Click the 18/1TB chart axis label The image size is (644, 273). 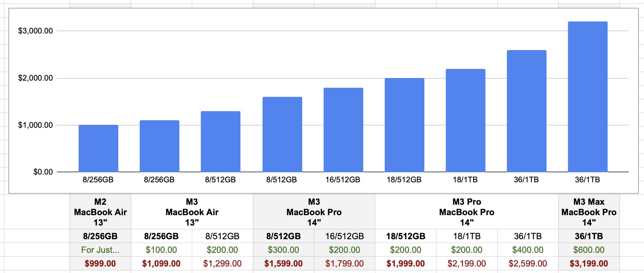(x=465, y=180)
